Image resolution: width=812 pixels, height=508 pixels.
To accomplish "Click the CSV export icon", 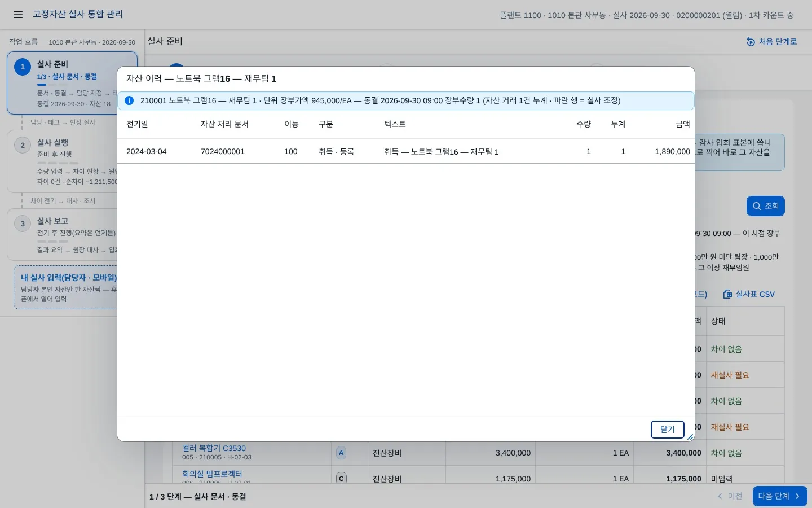I will (x=727, y=294).
